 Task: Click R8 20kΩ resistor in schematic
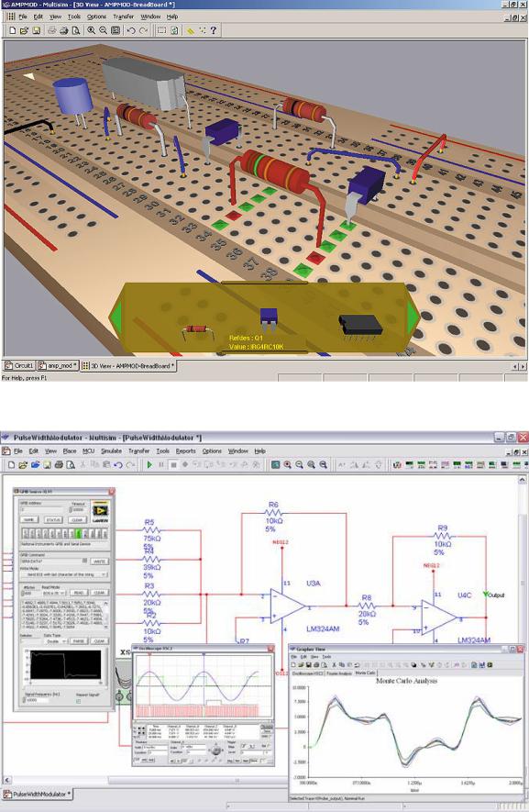pyautogui.click(x=367, y=606)
